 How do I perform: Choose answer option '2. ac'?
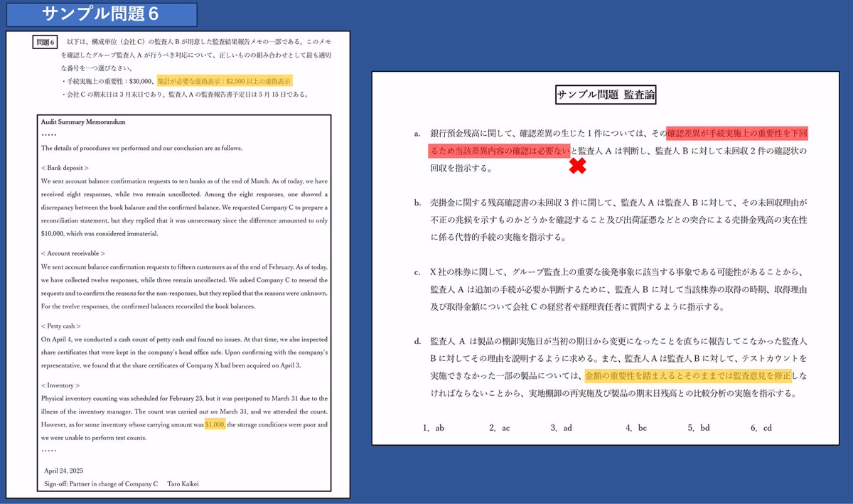coord(499,428)
